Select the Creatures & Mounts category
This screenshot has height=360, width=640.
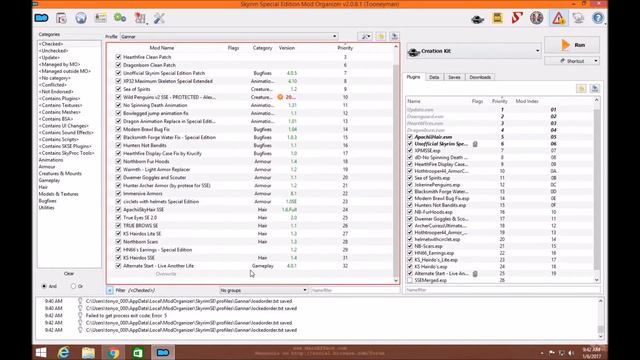click(x=60, y=173)
